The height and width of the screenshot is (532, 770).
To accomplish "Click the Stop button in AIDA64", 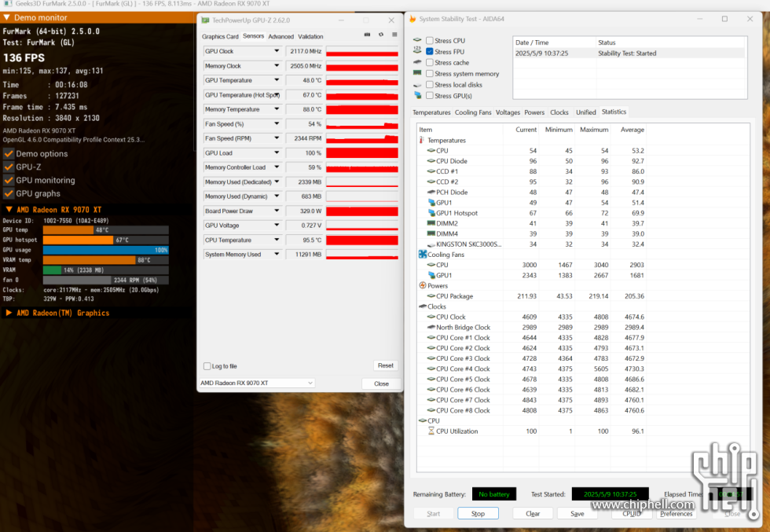I will [x=478, y=513].
